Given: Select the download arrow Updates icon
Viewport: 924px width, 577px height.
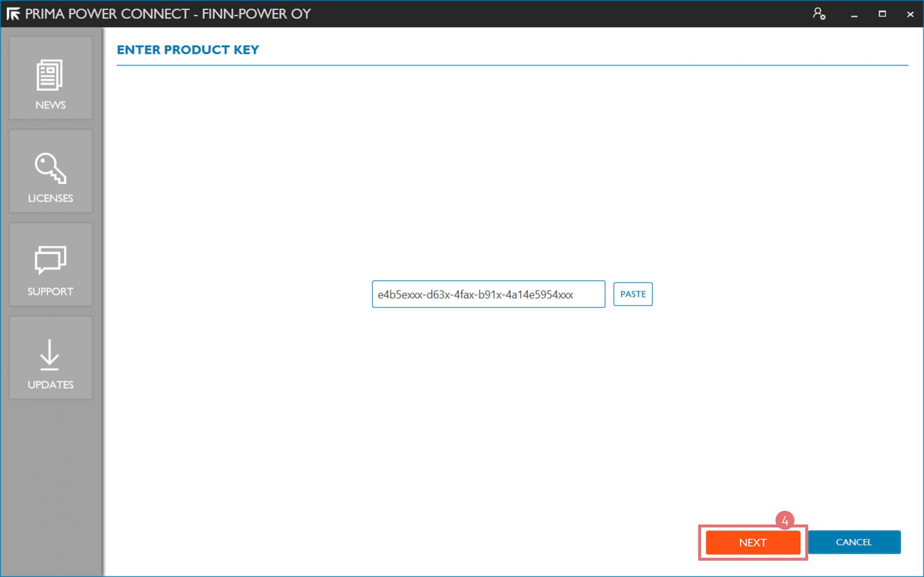Looking at the screenshot, I should tap(50, 355).
